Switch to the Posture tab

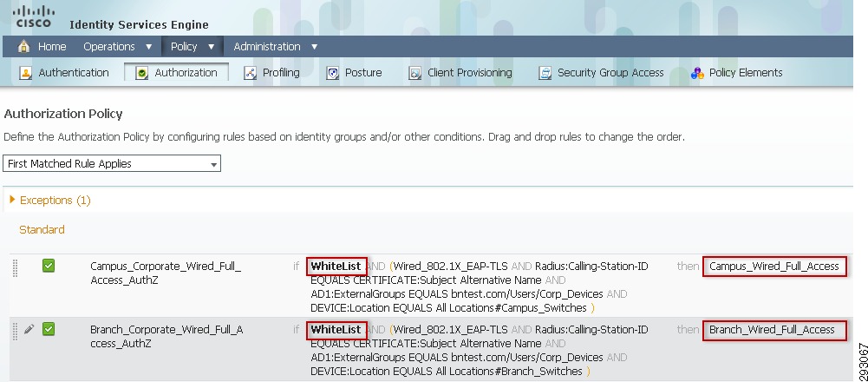click(x=363, y=73)
